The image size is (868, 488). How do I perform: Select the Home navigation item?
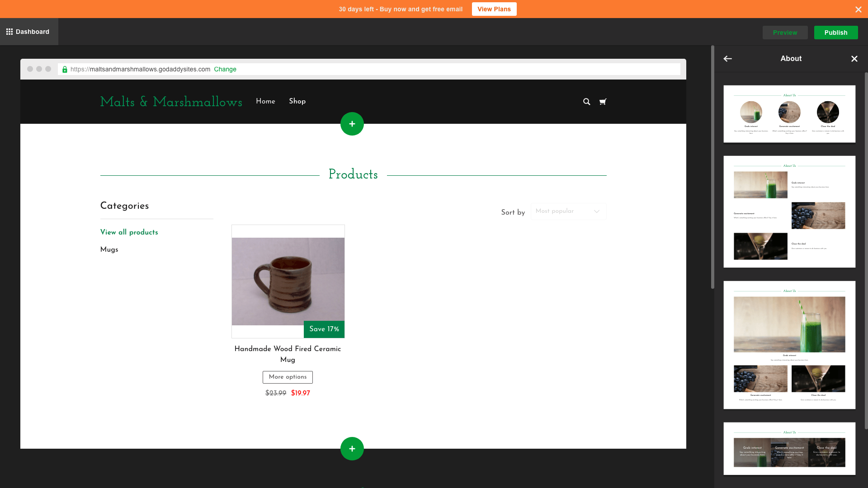point(265,101)
